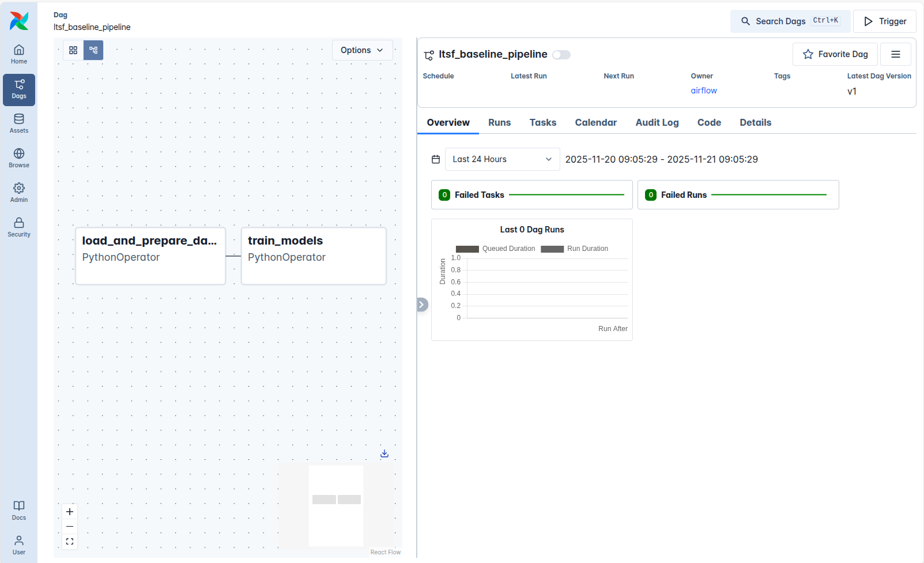Switch to grid view icon
The image size is (924, 563).
pos(73,50)
